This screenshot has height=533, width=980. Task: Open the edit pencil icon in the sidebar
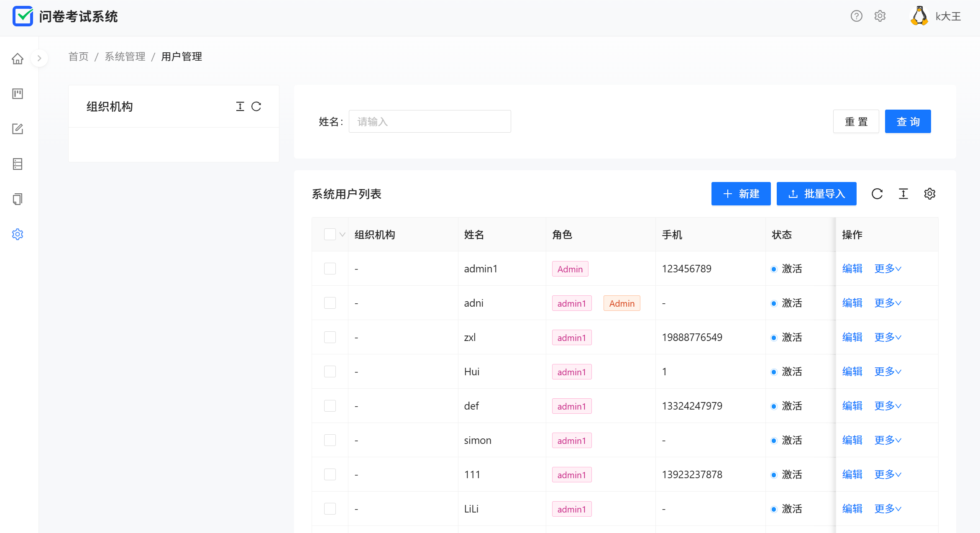(x=18, y=129)
